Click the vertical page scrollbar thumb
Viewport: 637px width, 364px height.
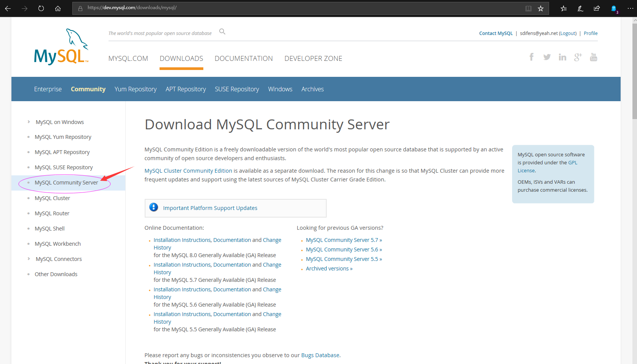click(634, 71)
